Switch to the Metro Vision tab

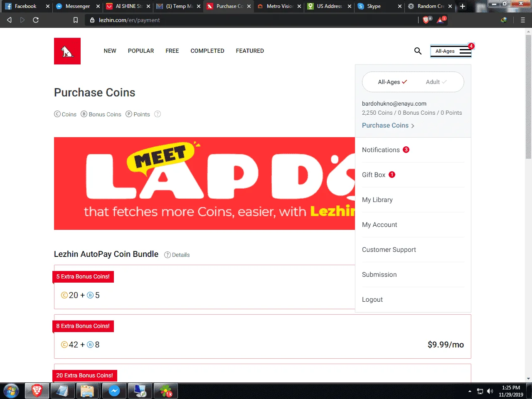coord(279,6)
